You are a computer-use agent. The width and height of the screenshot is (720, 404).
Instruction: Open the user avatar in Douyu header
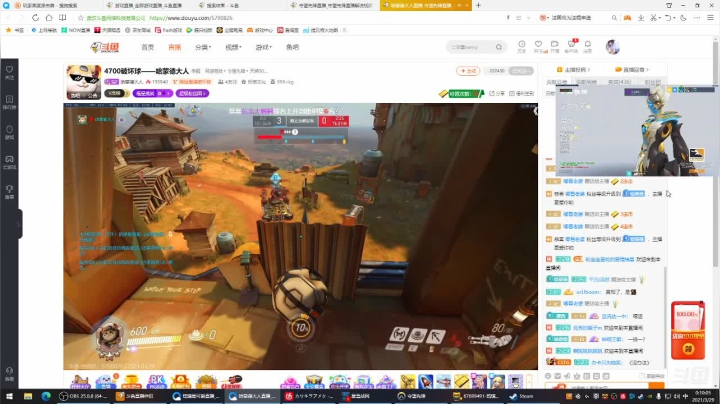coord(613,47)
